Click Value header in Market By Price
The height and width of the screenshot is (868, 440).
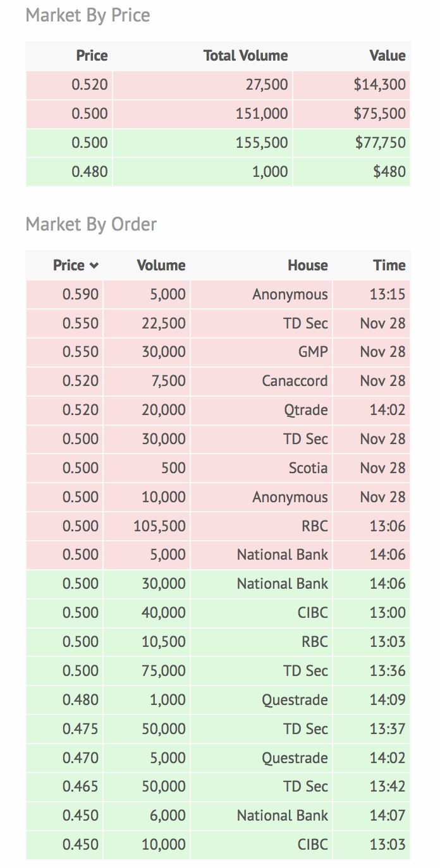tap(387, 56)
